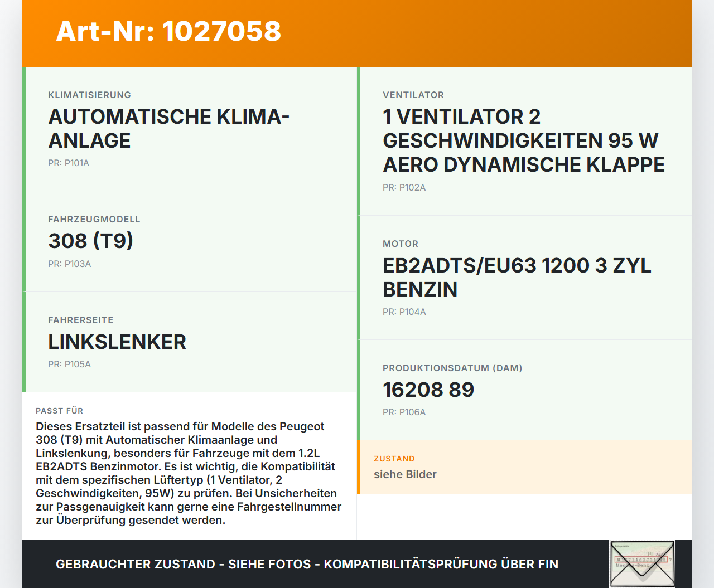Viewport: 714px width, 588px height.
Task: Click the green bar beside KLIMATISIERUNG
Action: [25, 128]
